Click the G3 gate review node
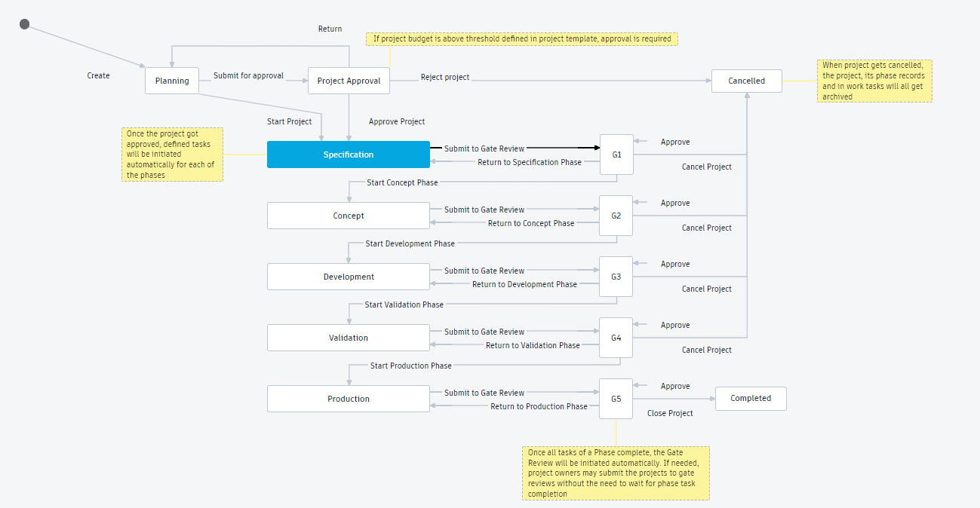The height and width of the screenshot is (508, 980). pyautogui.click(x=616, y=277)
